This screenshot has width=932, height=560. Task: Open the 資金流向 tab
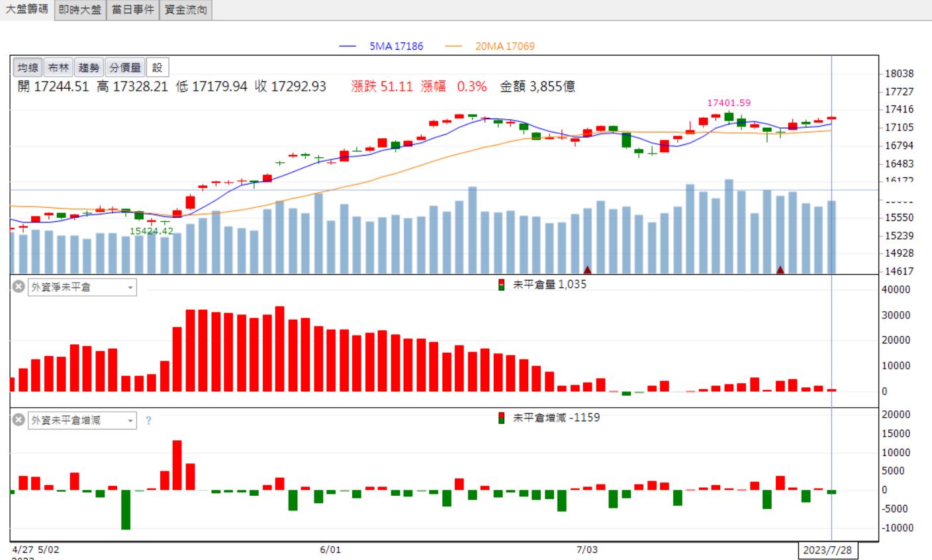[185, 10]
